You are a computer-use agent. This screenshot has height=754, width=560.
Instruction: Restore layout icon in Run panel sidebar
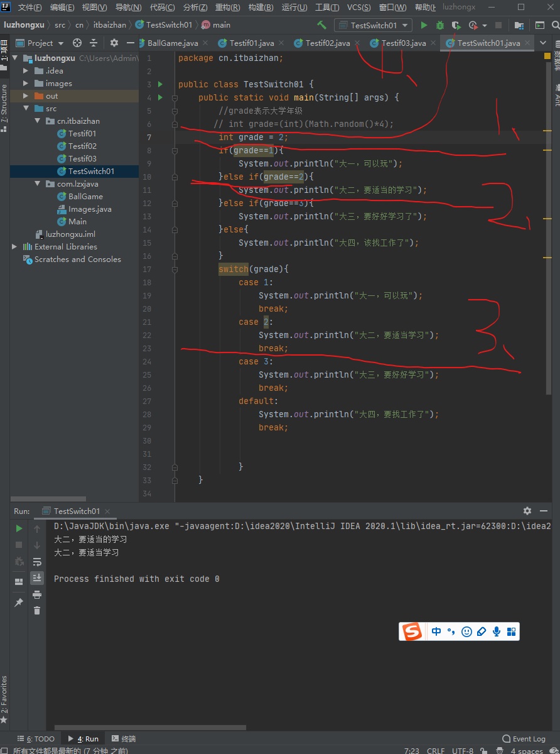tap(19, 581)
